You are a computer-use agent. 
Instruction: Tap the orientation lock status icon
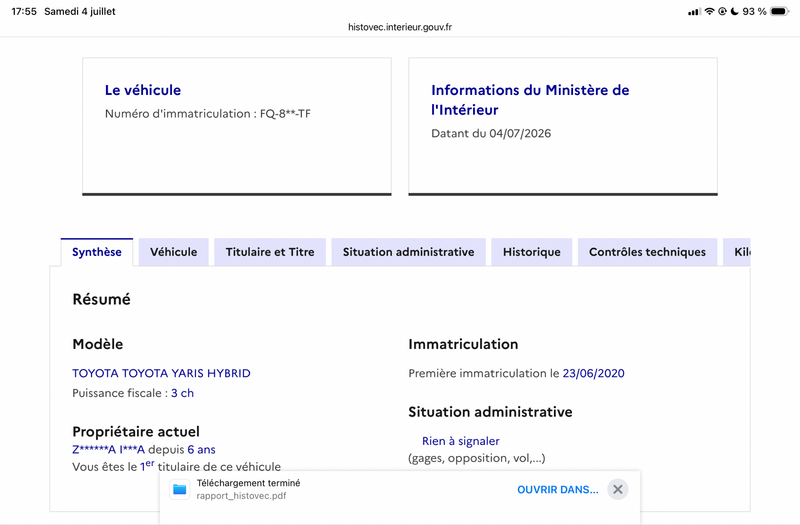722,11
